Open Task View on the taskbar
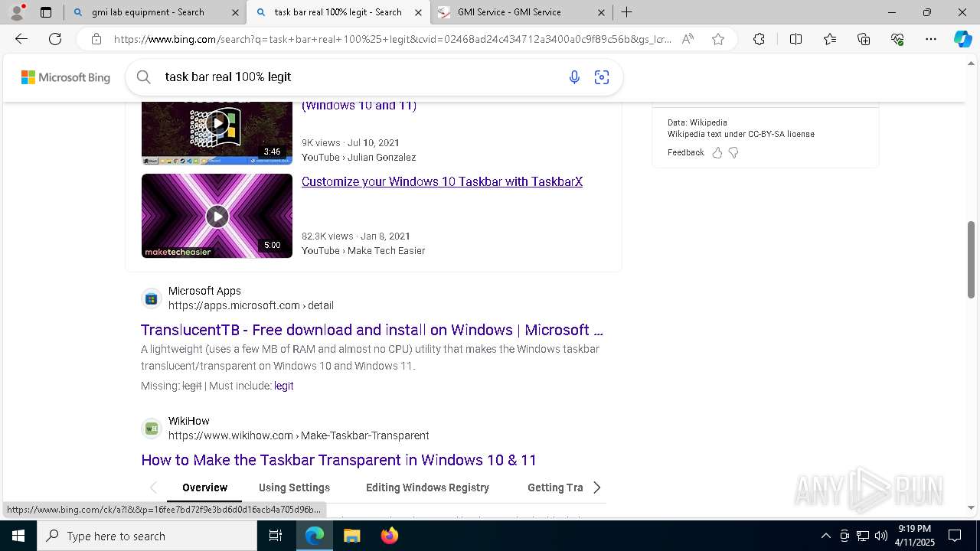The image size is (980, 551). tap(276, 536)
